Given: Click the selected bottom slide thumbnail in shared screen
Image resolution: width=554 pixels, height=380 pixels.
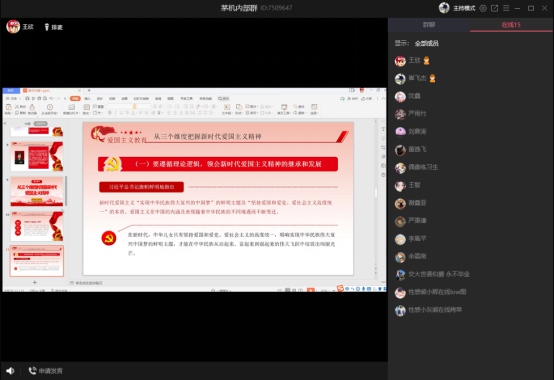Looking at the screenshot, I should (37, 261).
